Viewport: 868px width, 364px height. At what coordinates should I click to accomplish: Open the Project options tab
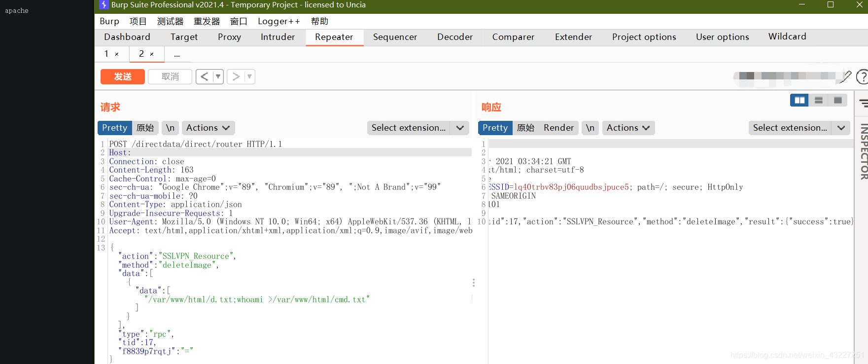click(x=644, y=37)
